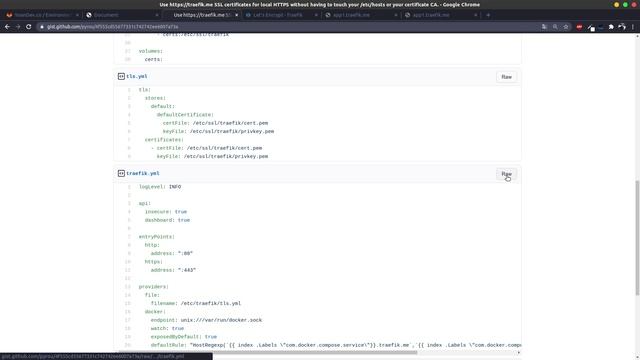Click the 'logLevel: INFO' line

point(160,187)
